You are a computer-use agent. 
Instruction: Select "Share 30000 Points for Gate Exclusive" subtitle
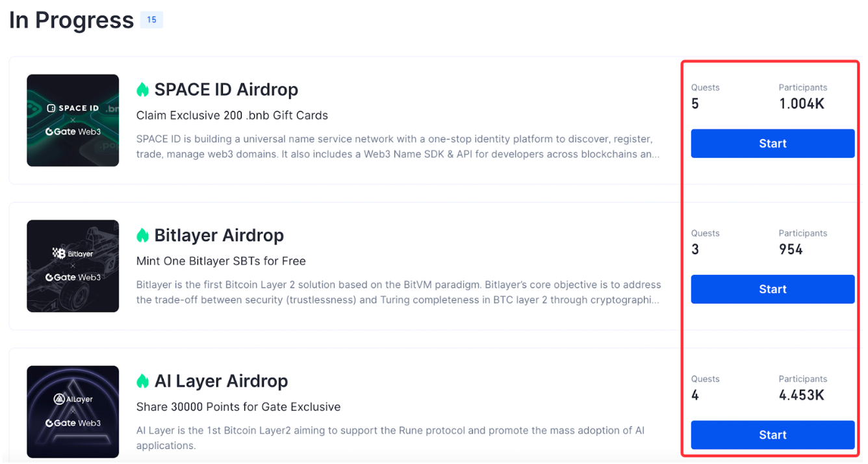[x=238, y=407]
